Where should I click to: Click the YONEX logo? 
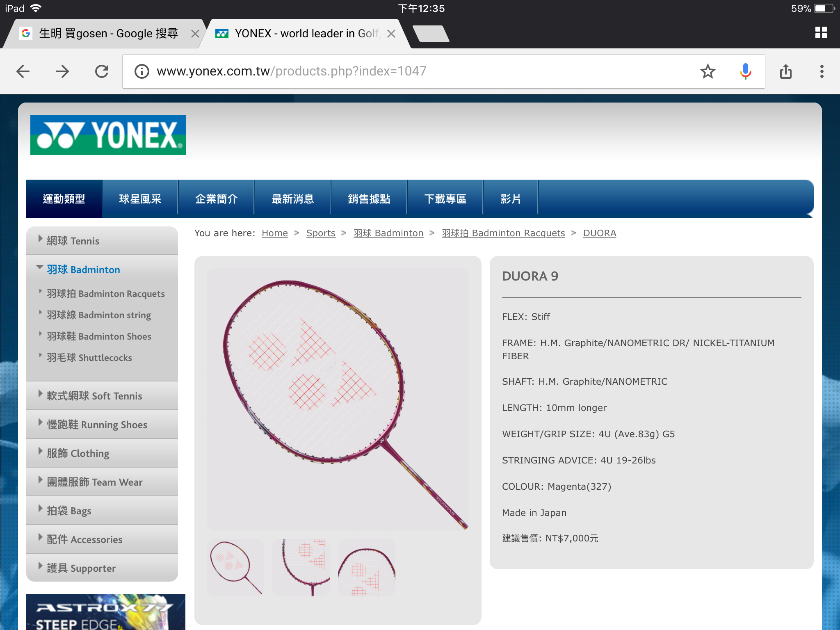(x=108, y=135)
